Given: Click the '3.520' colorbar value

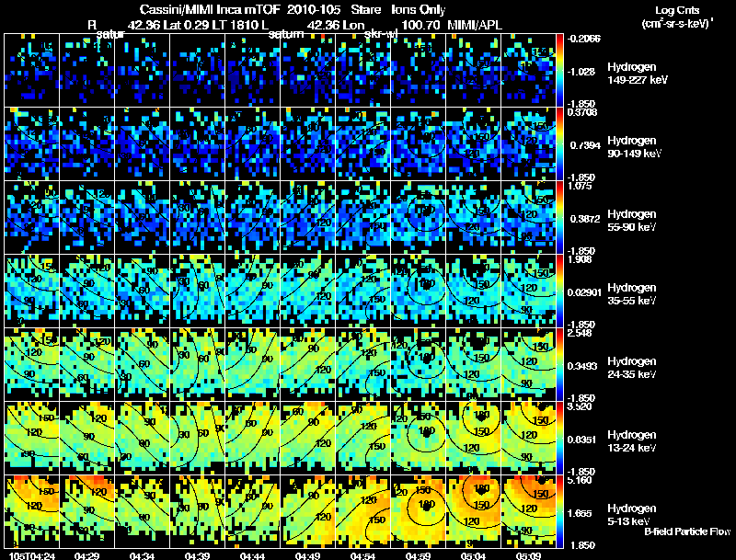Looking at the screenshot, I should pos(580,406).
